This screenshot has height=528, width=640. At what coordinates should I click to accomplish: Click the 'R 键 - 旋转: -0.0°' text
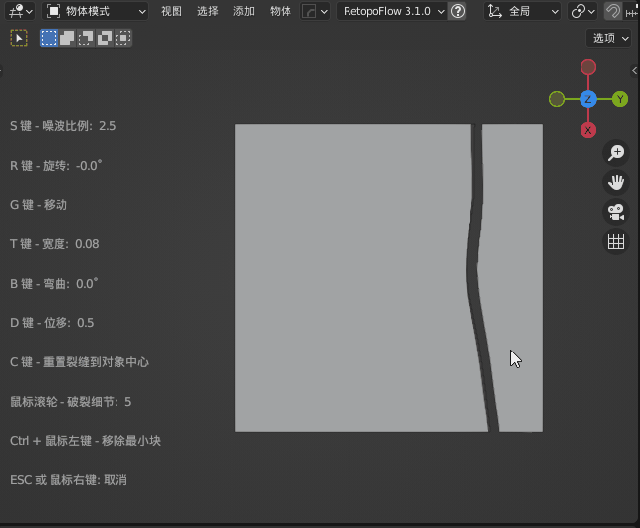(x=56, y=166)
